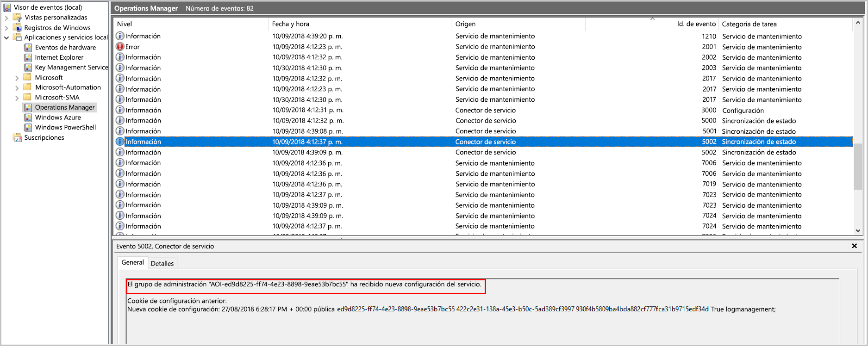The image size is (868, 346).
Task: Select Windows Azure log in tree
Action: coord(58,117)
